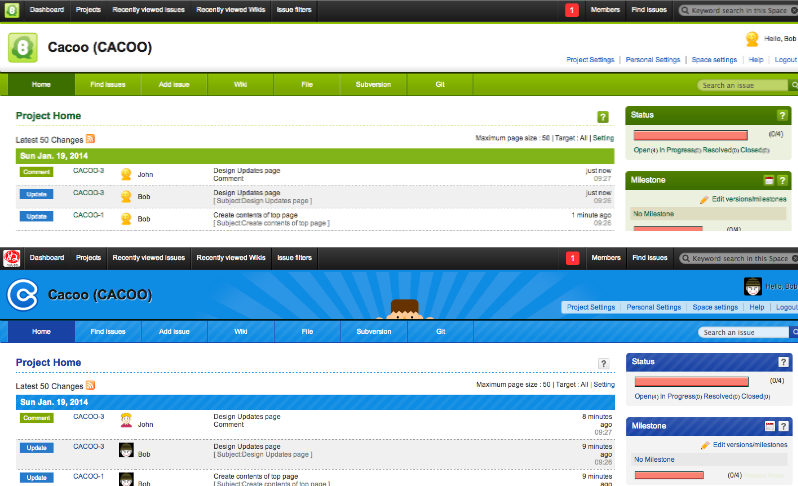Select Subversion tab in green navbar
The height and width of the screenshot is (486, 798).
coord(374,84)
